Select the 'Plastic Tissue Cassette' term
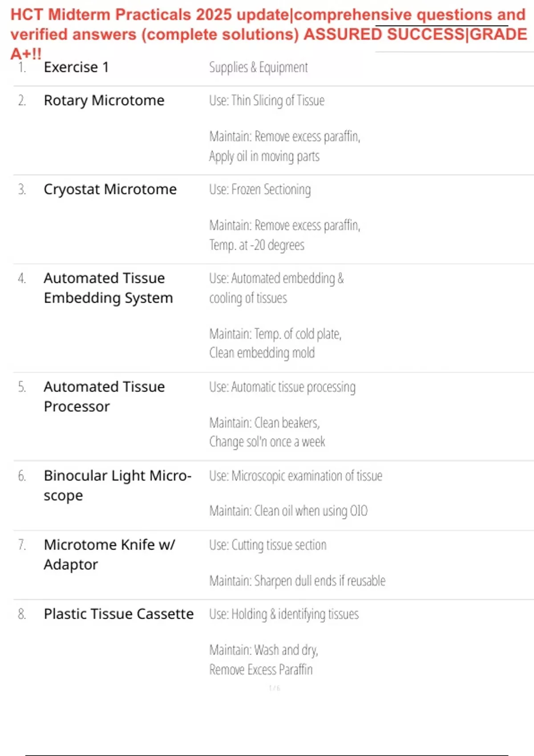Screen dimensions: 534x756 118,614
